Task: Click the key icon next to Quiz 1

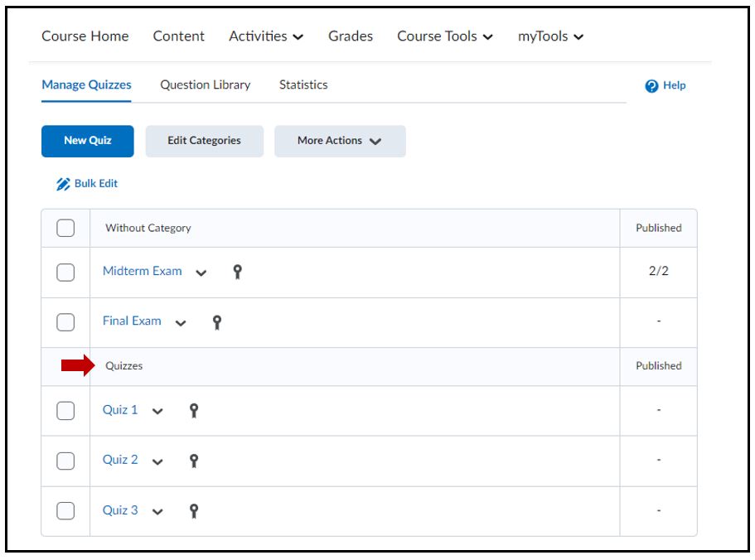Action: pos(194,411)
